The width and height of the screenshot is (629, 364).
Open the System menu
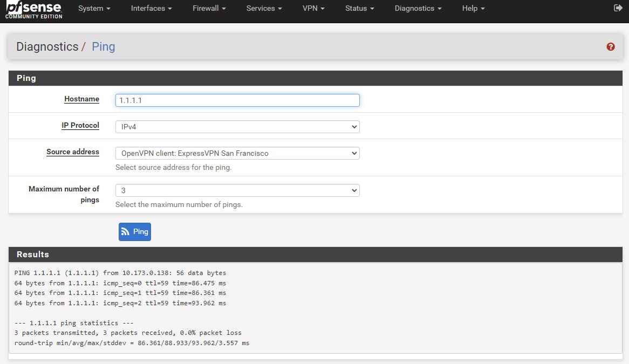tap(94, 9)
